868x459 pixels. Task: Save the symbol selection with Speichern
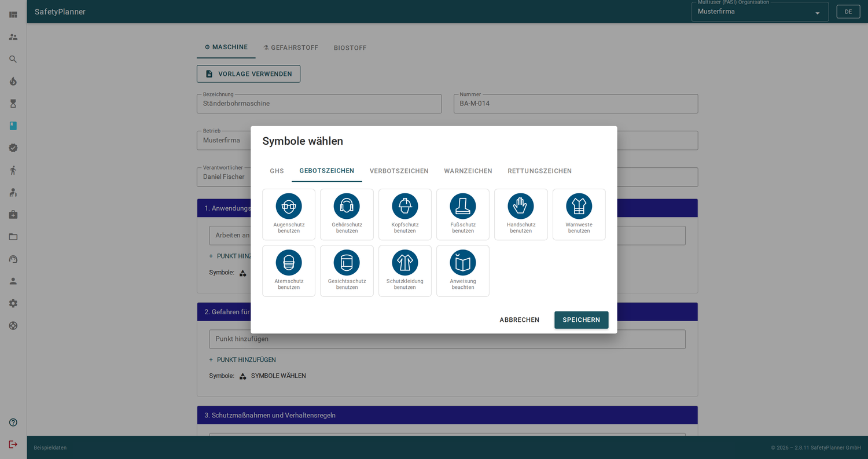(582, 320)
